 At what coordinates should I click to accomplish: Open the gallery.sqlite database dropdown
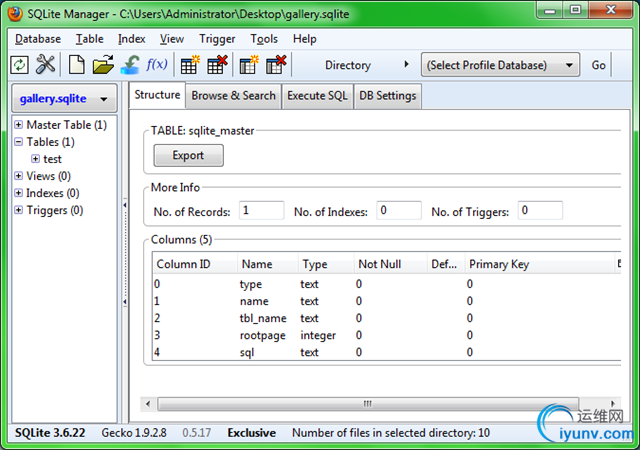(62, 100)
